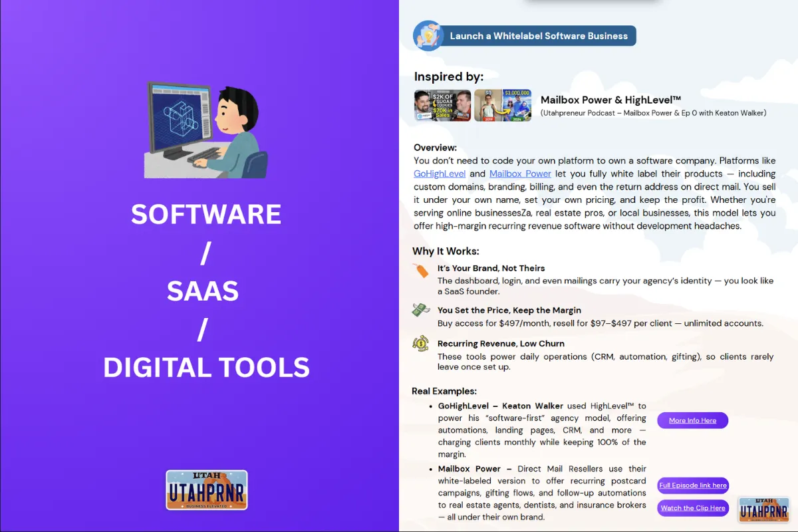Click the Watch the Clip Here button
This screenshot has height=532, width=798.
pos(693,508)
